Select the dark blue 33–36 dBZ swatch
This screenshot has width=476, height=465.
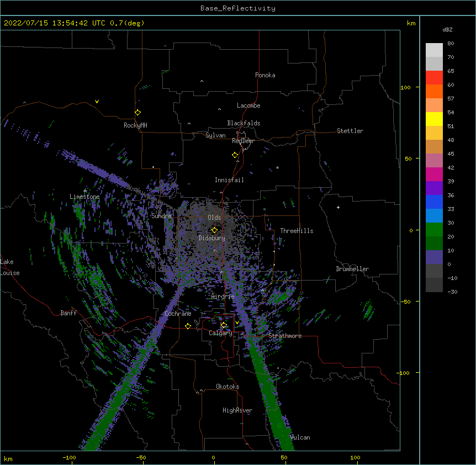coord(434,202)
